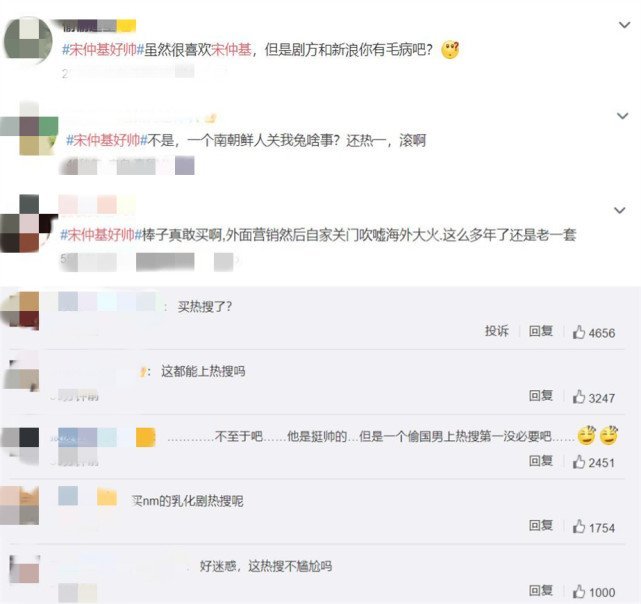Reply to 好迷惑 comment
This screenshot has width=641, height=604.
[541, 590]
